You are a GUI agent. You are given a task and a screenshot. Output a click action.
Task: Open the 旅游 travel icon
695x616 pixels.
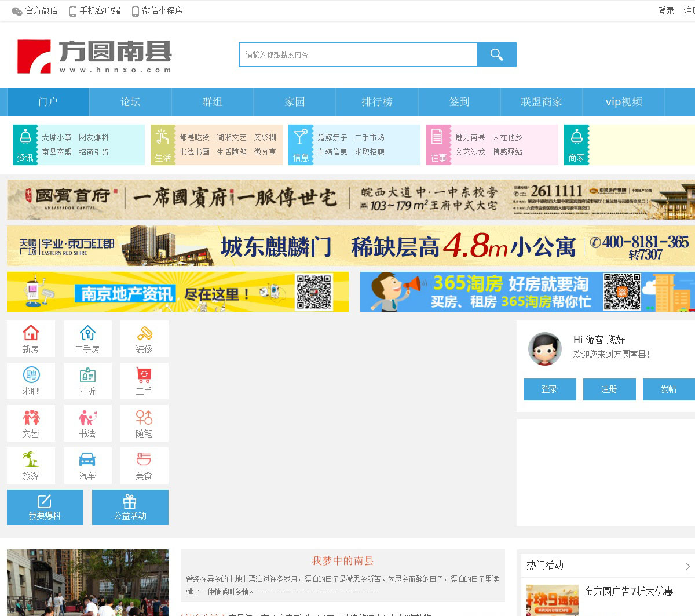31,466
